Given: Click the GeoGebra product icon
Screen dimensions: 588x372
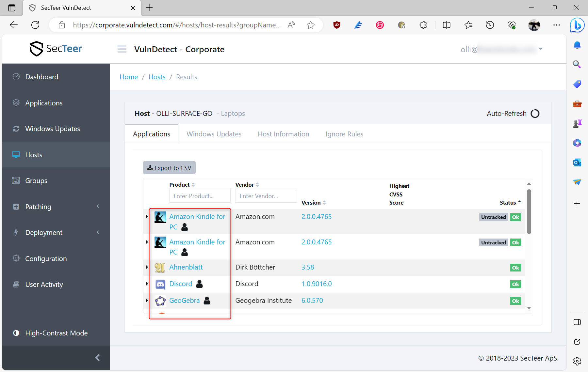Looking at the screenshot, I should [160, 301].
